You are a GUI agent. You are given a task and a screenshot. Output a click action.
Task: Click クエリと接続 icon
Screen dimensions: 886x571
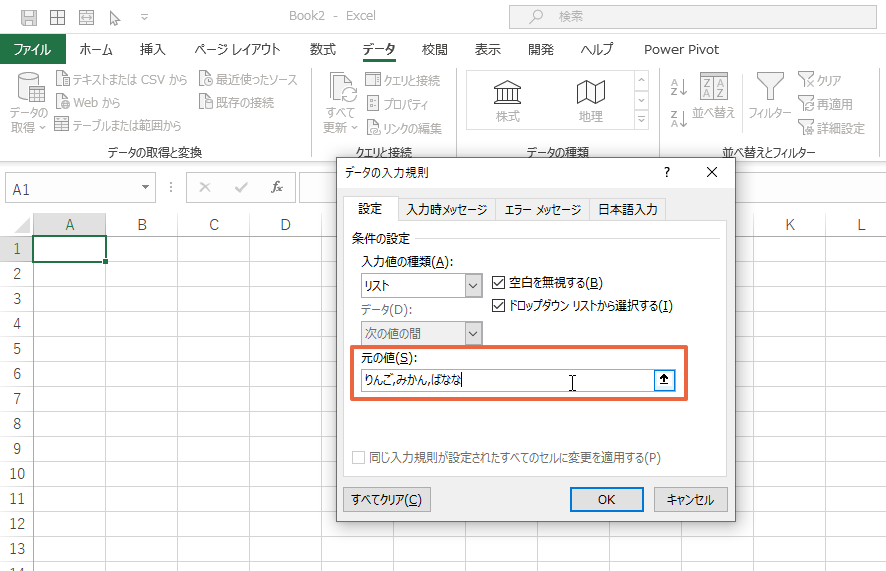pos(373,79)
